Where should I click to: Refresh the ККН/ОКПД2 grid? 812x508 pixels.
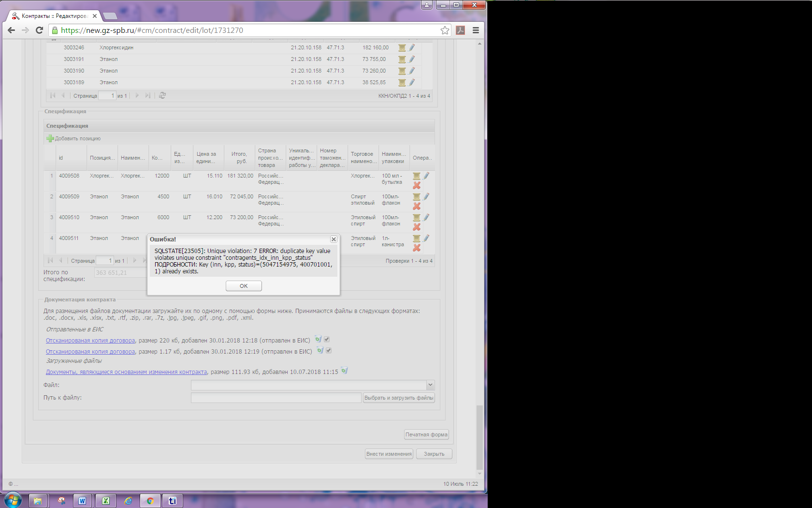click(162, 96)
